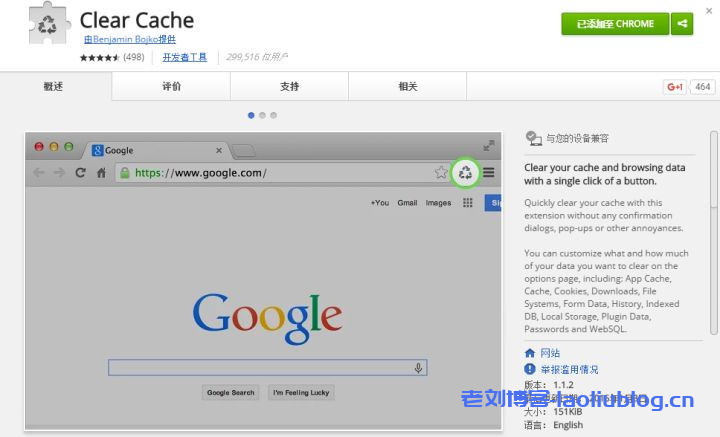Screen dimensions: 720x437
Task: Select the first carousel dot
Action: pyautogui.click(x=251, y=115)
